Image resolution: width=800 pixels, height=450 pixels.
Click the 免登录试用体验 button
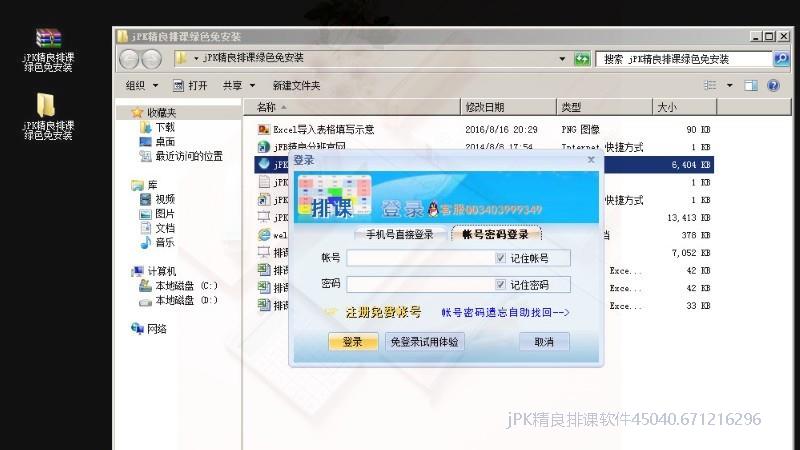424,342
